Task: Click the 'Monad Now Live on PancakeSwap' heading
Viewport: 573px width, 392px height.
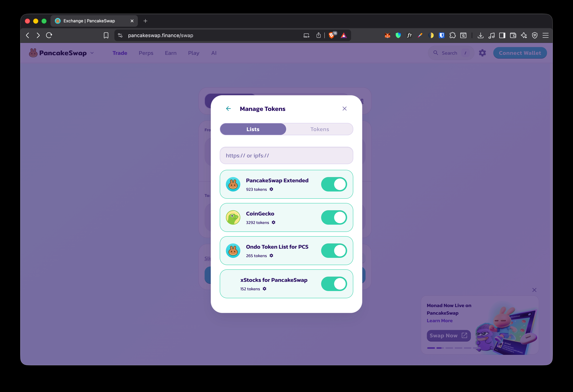Action: pyautogui.click(x=449, y=309)
